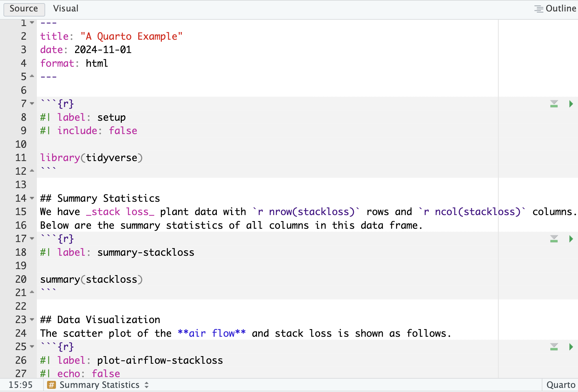Switch to Visual editor mode
Image resolution: width=578 pixels, height=392 pixels.
(x=65, y=9)
